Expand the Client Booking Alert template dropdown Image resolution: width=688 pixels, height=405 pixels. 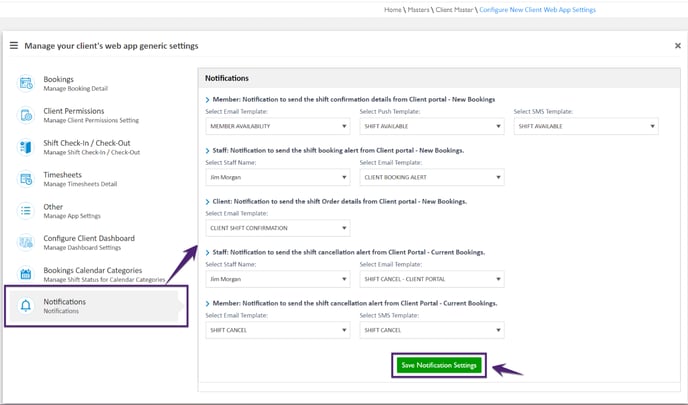431,178
